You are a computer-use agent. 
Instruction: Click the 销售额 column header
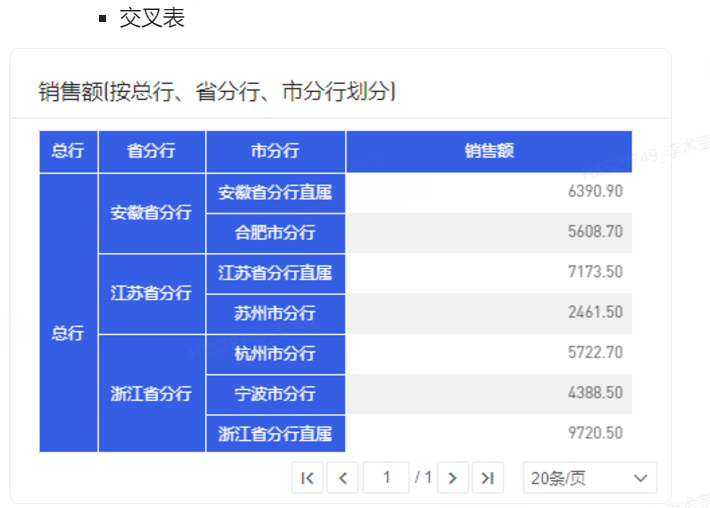point(489,151)
